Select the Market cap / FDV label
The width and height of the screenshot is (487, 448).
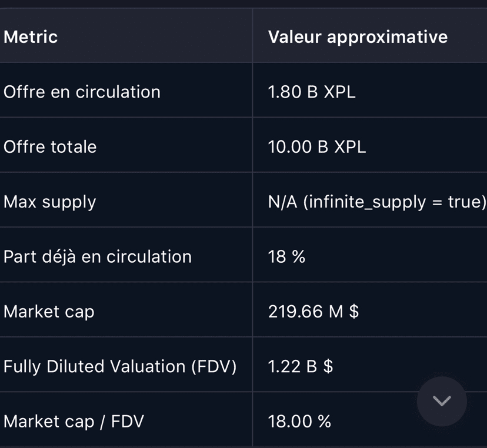coord(74,421)
